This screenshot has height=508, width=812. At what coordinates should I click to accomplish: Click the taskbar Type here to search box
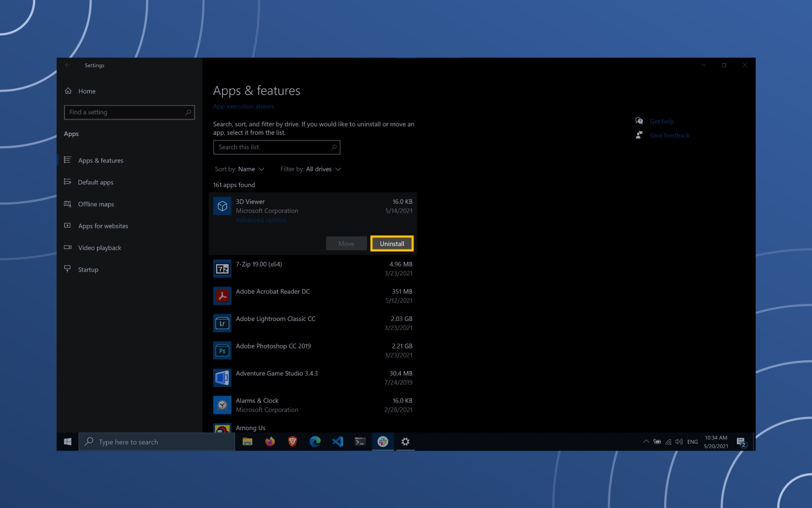click(x=157, y=442)
